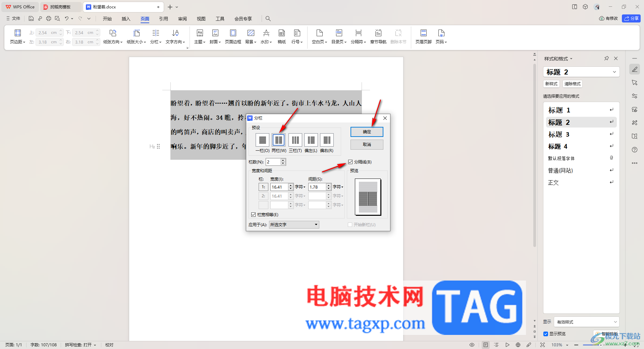Click the column 1 宽度 width field
The height and width of the screenshot is (349, 644).
coord(279,187)
